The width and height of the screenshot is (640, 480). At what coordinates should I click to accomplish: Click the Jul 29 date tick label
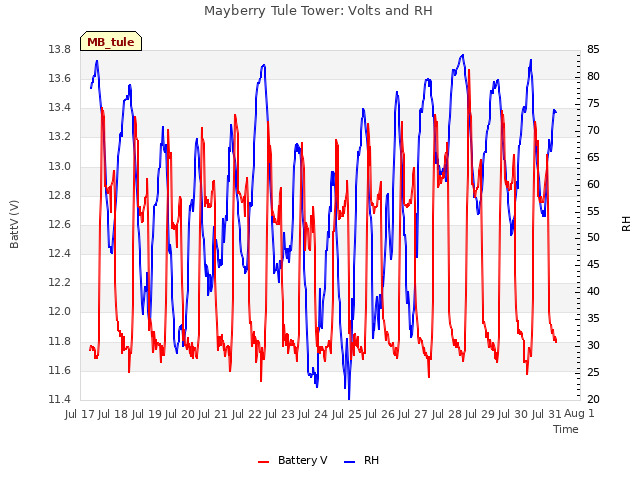point(480,414)
